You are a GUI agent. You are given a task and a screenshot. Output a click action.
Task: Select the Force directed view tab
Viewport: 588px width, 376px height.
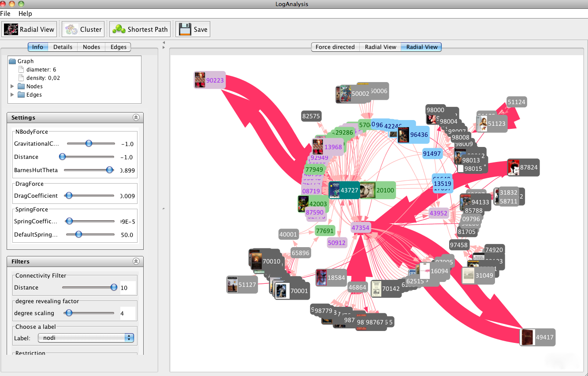tap(335, 47)
